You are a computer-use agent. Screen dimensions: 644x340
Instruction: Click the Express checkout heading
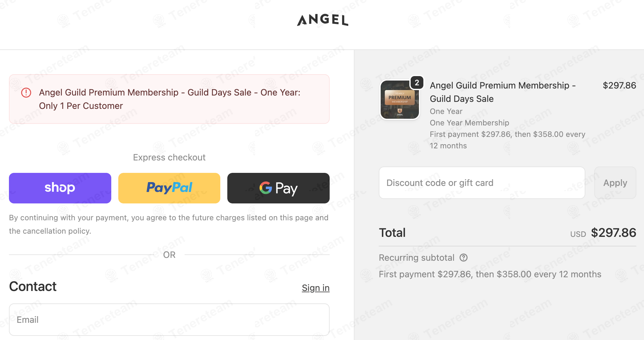tap(169, 157)
